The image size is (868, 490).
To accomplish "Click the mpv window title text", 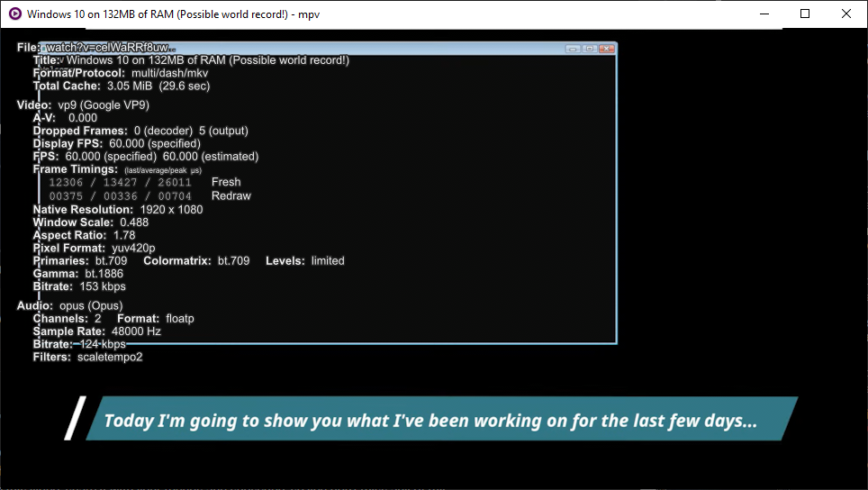I will click(x=173, y=14).
